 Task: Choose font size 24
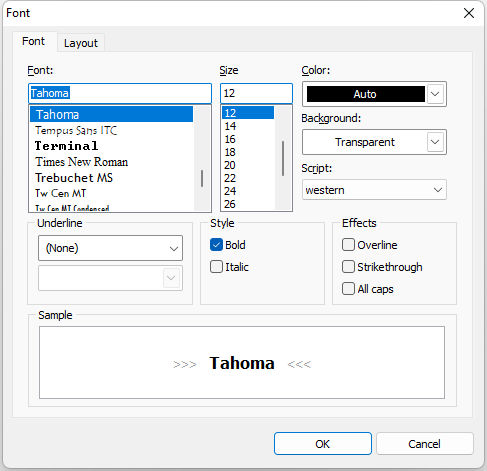(x=248, y=191)
